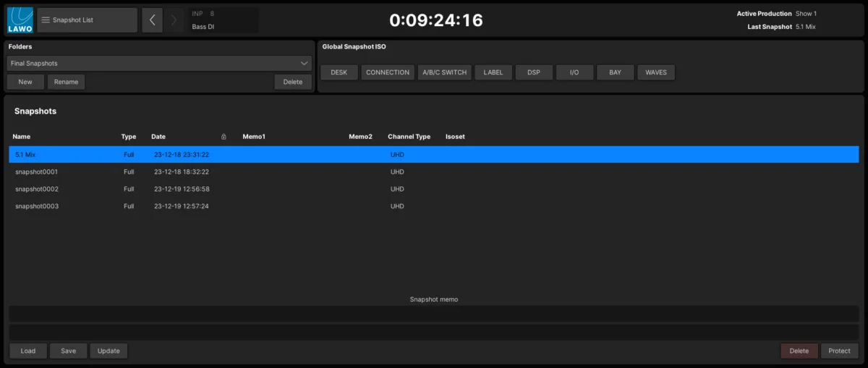The image size is (868, 368).
Task: Click the Isoset column header
Action: (455, 137)
